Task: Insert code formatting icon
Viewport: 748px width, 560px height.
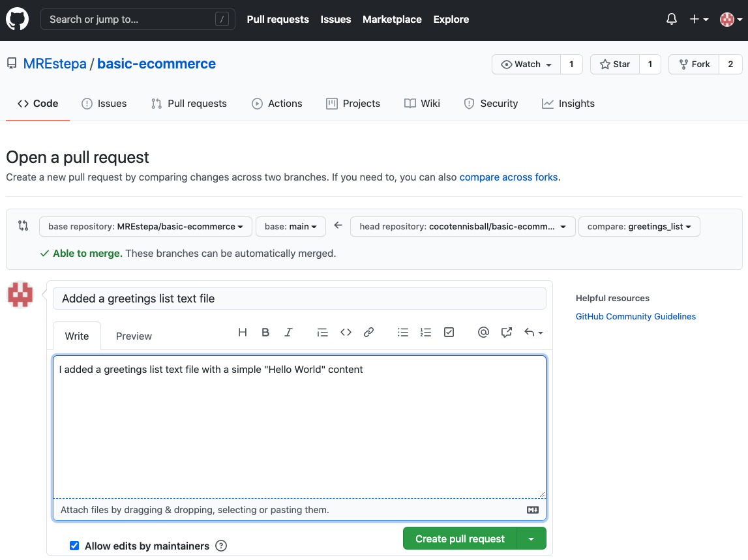Action: pos(346,332)
